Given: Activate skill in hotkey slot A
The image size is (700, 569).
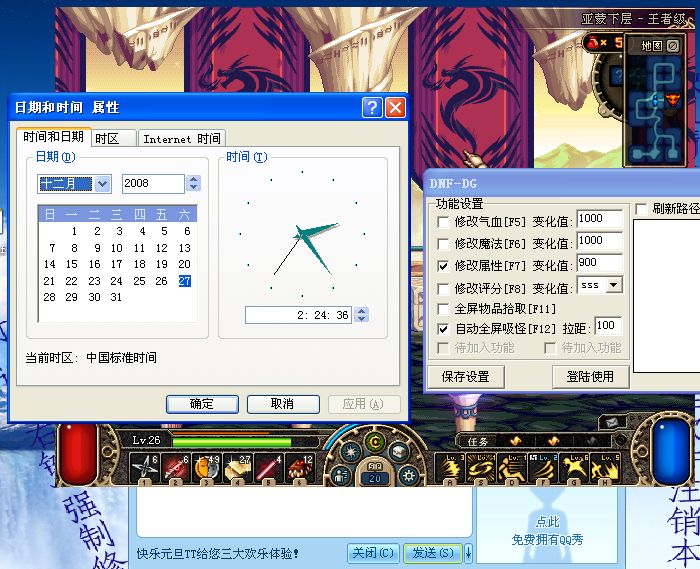Looking at the screenshot, I should coord(450,468).
